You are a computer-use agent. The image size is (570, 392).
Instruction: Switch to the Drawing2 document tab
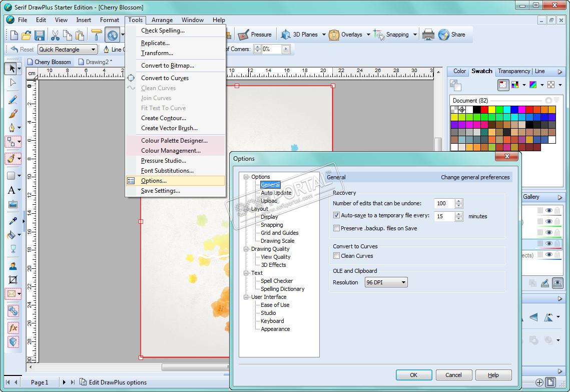(95, 62)
